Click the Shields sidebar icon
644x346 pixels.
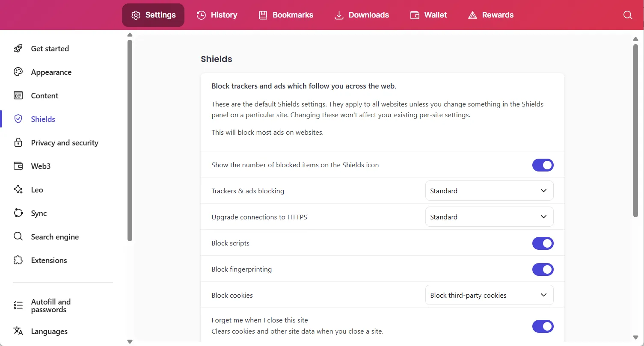click(x=18, y=119)
